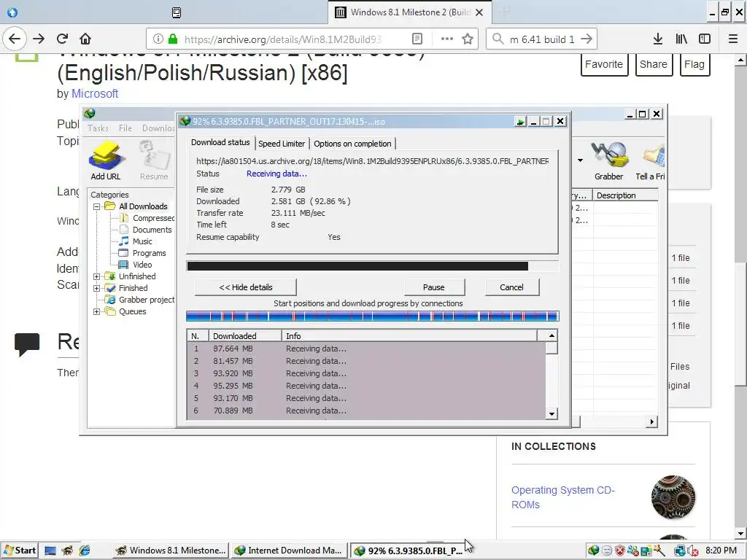Open Internet Explorer from quick launch
Screen dimensions: 747x560
85,551
